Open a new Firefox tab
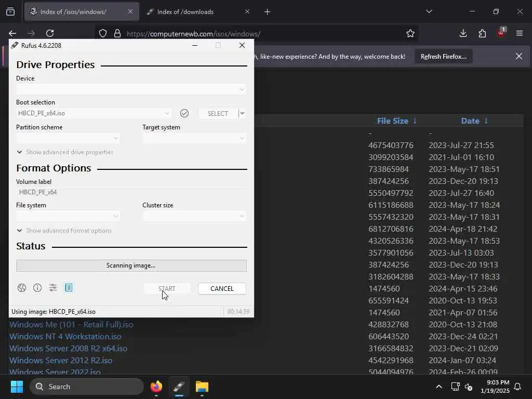This screenshot has width=532, height=399. 268,12
